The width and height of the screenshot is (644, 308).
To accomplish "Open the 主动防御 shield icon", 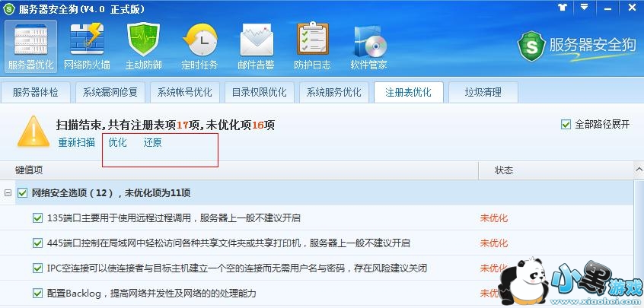I will [x=143, y=46].
